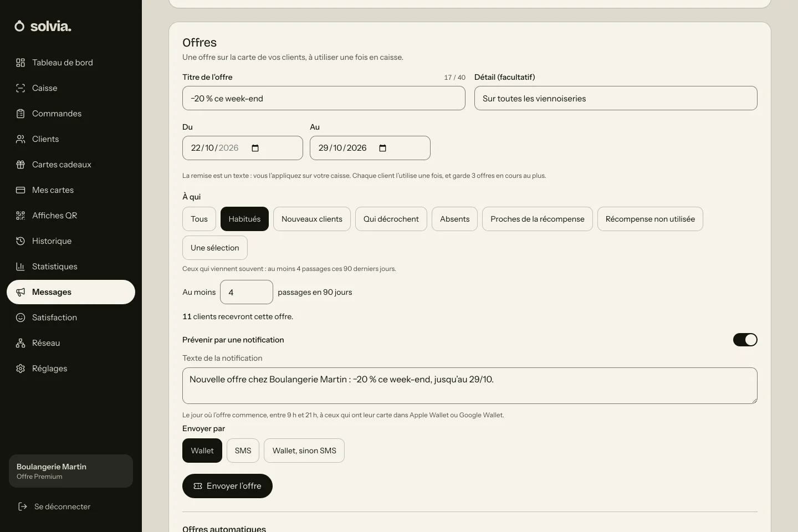Click Boulangerie Martin account card
This screenshot has height=532, width=798.
[x=71, y=471]
